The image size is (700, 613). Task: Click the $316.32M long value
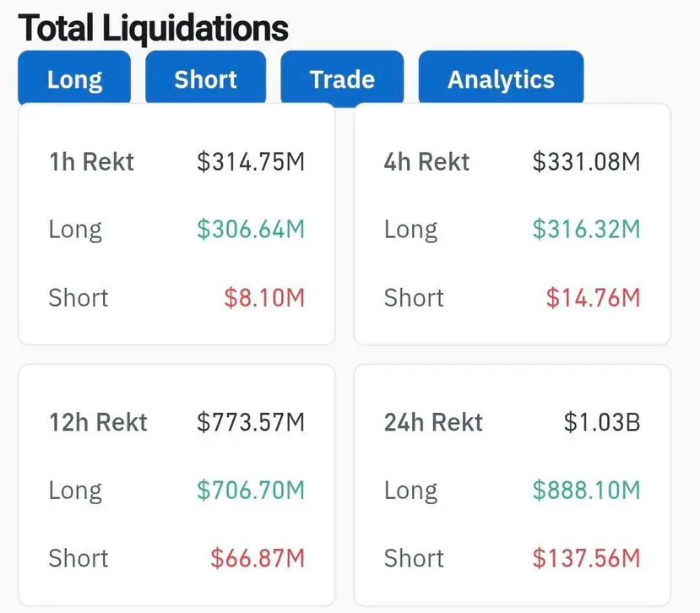coord(587,229)
